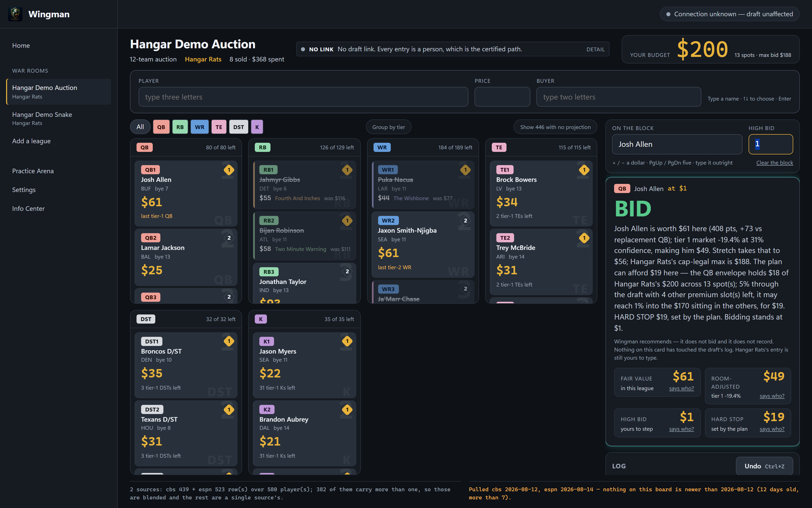
Task: Click the High Bid field
Action: coord(771,145)
